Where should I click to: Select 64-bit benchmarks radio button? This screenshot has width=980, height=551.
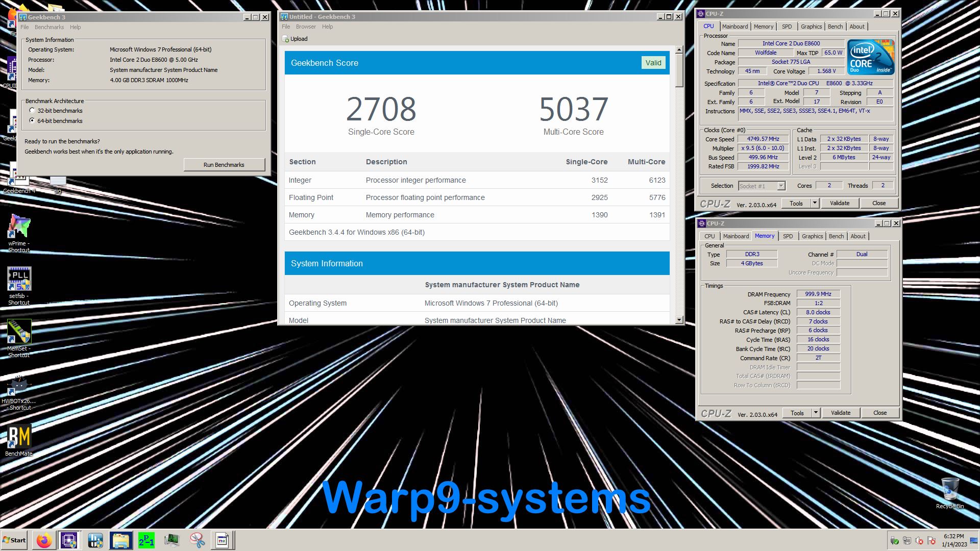tap(32, 121)
